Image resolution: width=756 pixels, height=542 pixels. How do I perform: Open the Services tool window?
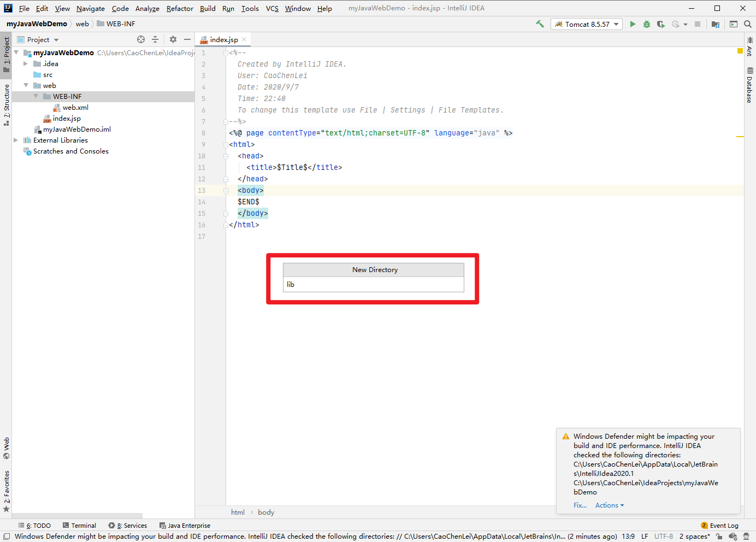128,526
